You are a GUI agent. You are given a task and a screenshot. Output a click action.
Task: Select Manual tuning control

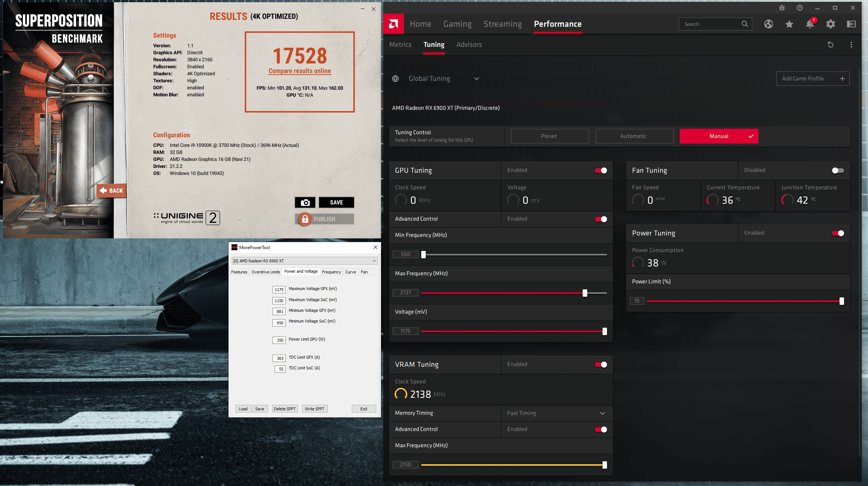coord(719,136)
